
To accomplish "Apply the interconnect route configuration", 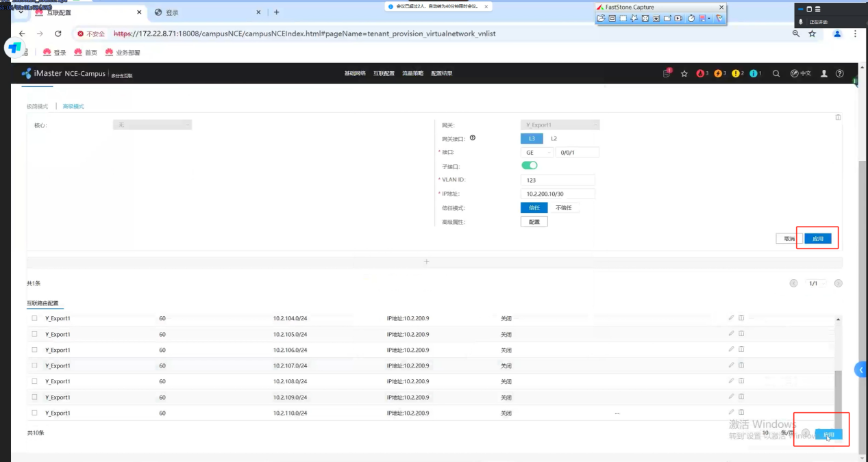I will tap(829, 435).
